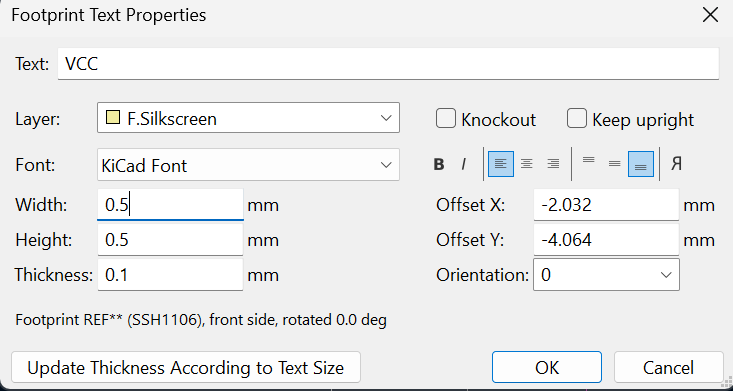The width and height of the screenshot is (733, 391).
Task: Click the Footprint Text Properties title
Action: 108,15
